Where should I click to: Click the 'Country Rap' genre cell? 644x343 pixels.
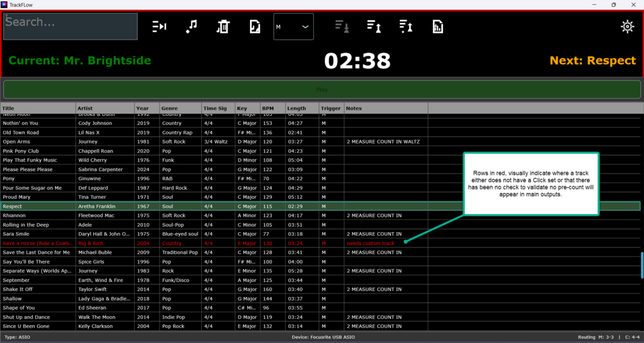tap(177, 132)
